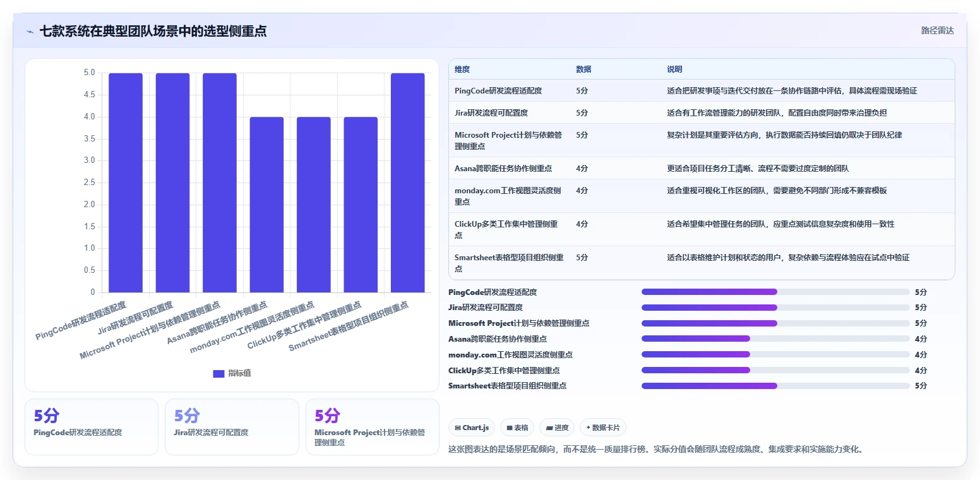Click the Chart.js chip
The width and height of the screenshot is (980, 480).
tap(472, 428)
